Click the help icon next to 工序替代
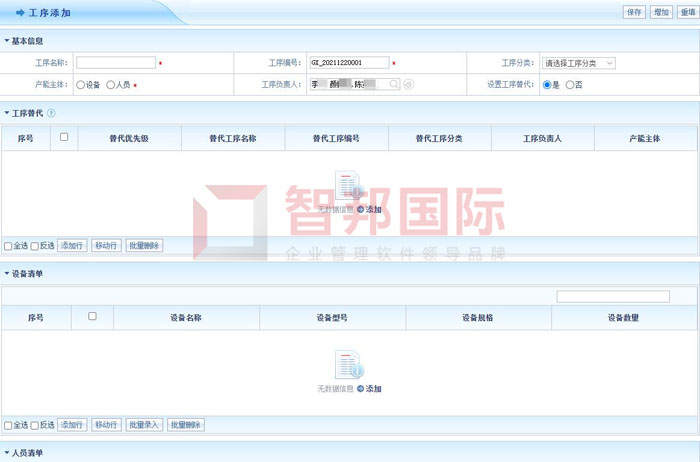Viewport: 700px width, 462px height. (x=51, y=114)
